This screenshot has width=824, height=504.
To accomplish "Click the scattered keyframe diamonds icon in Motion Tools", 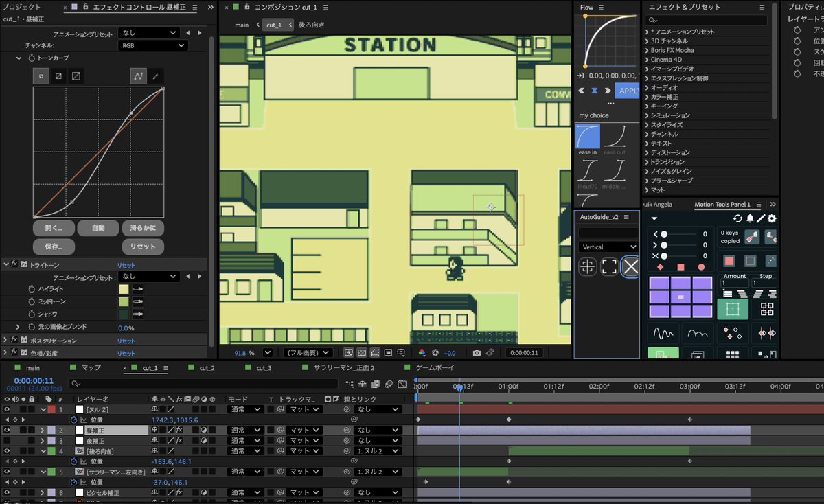I will point(733,334).
